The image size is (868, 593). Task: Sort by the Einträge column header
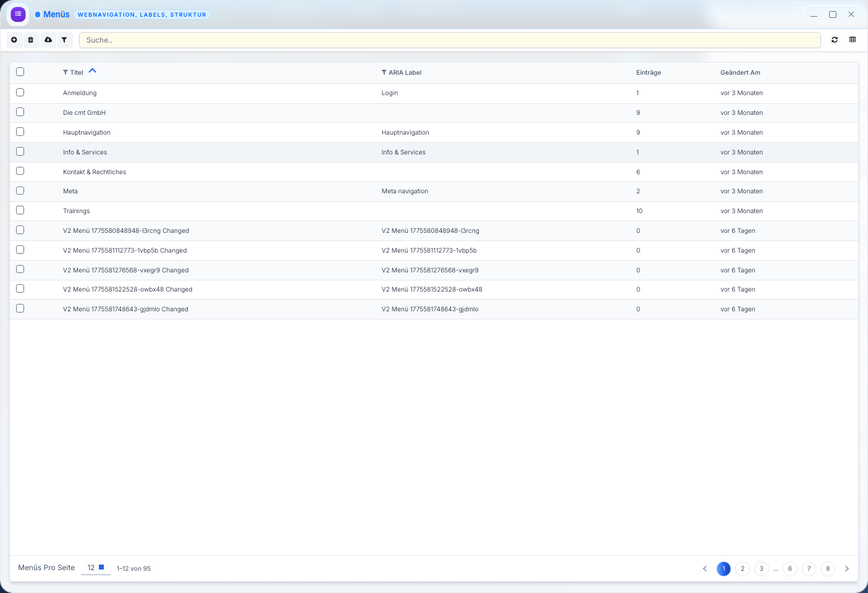pos(648,73)
